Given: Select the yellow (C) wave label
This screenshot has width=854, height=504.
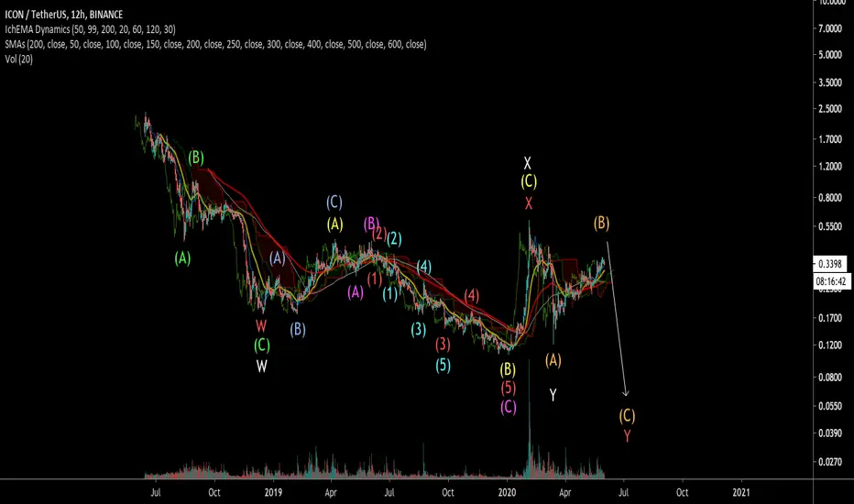Looking at the screenshot, I should pyautogui.click(x=529, y=181).
